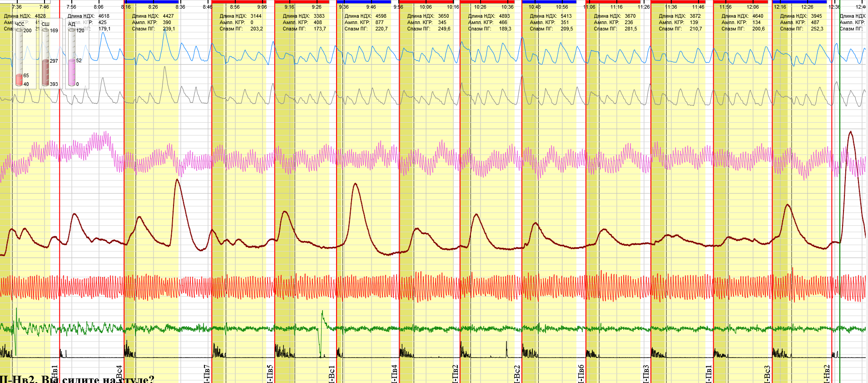Viewport: 868px width, 383px height.
Task: Click the Пв2 question marker label
Action: pyautogui.click(x=456, y=373)
